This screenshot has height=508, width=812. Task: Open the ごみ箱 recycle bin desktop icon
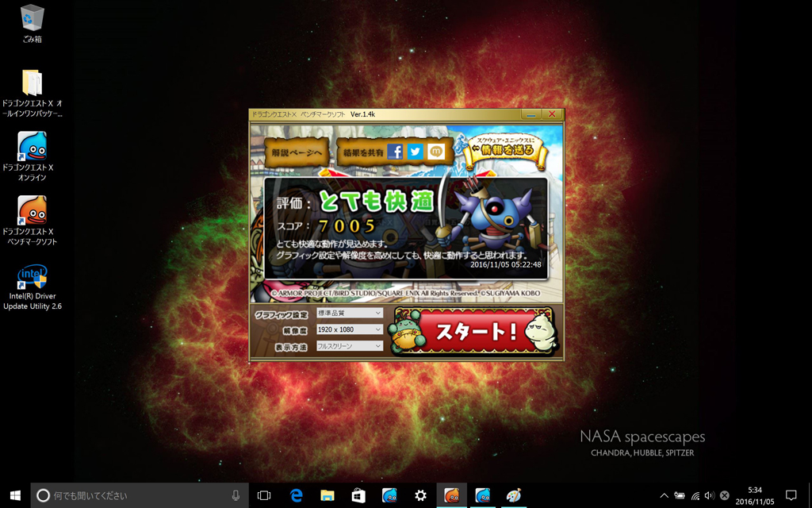coord(32,24)
